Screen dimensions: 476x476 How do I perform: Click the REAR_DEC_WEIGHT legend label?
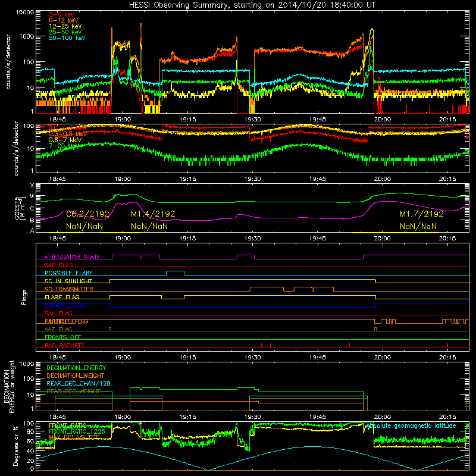click(x=73, y=392)
